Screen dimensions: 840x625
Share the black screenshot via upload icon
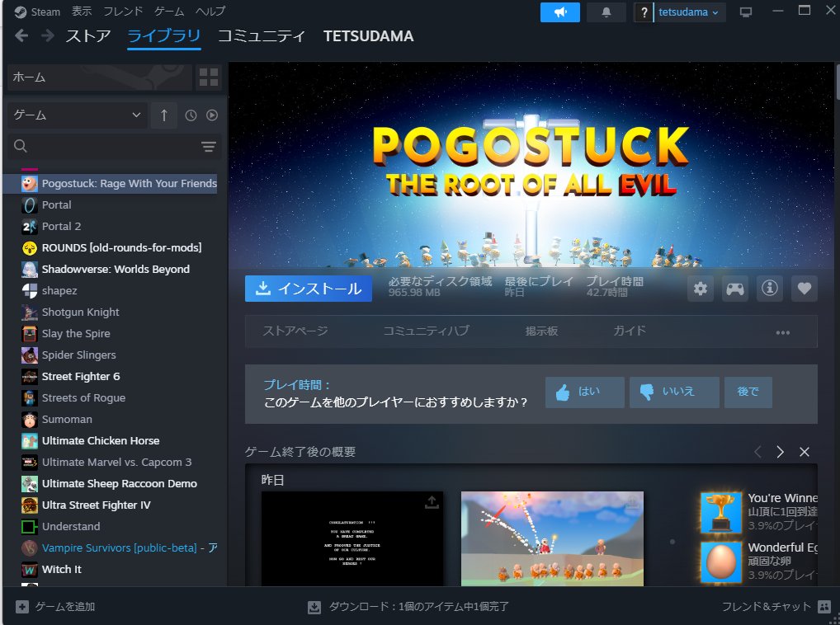(x=432, y=502)
